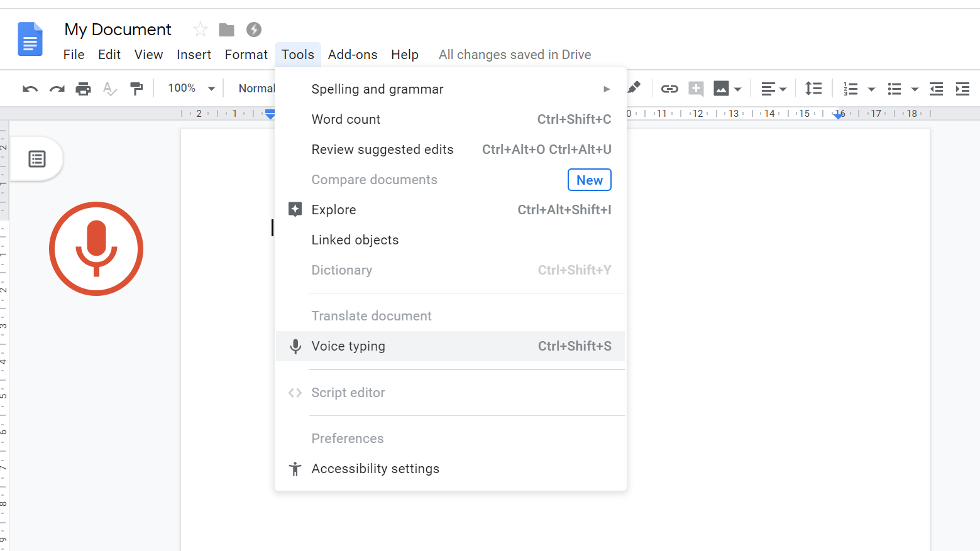Expand bulleted list style dropdown arrow

(x=915, y=90)
